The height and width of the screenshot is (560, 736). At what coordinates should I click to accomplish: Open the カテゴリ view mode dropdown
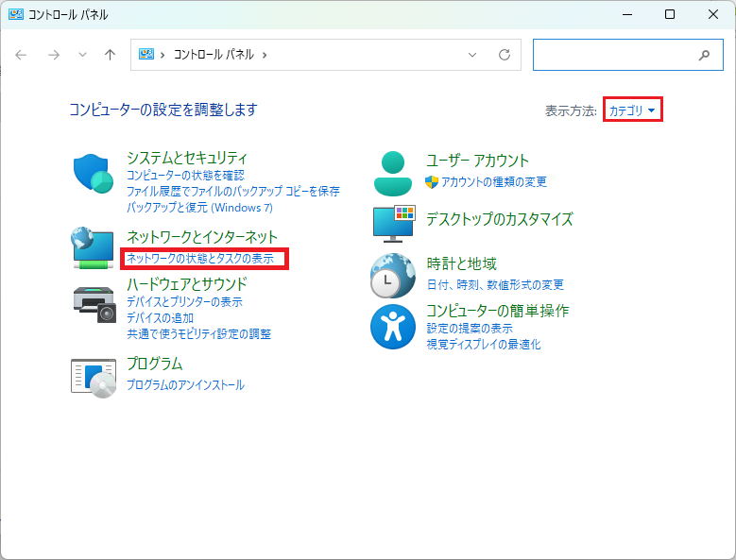pyautogui.click(x=631, y=110)
